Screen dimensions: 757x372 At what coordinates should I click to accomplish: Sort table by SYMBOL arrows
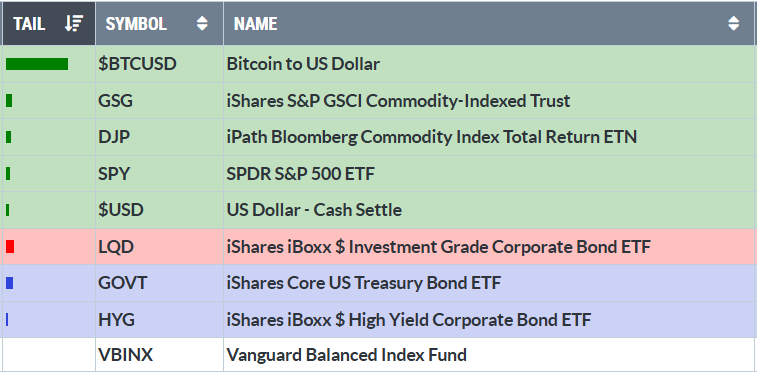pos(202,24)
